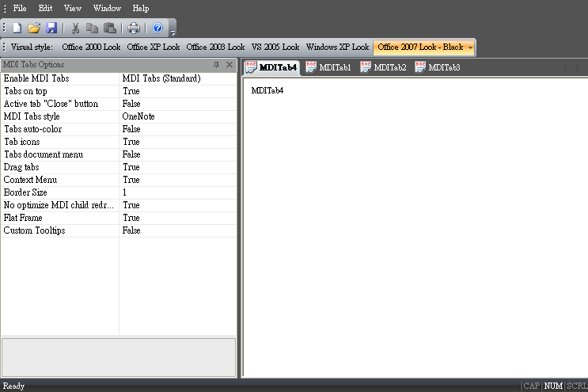Click the tab scroll right arrow

(578, 67)
